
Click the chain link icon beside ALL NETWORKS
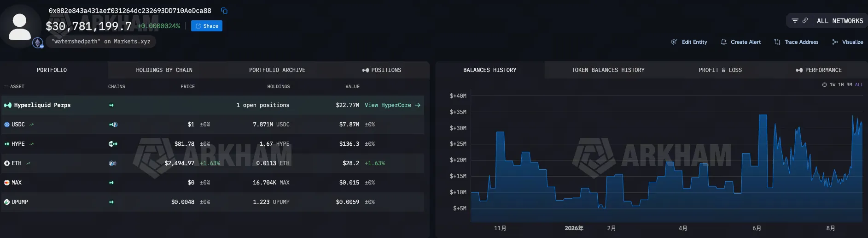[x=805, y=20]
